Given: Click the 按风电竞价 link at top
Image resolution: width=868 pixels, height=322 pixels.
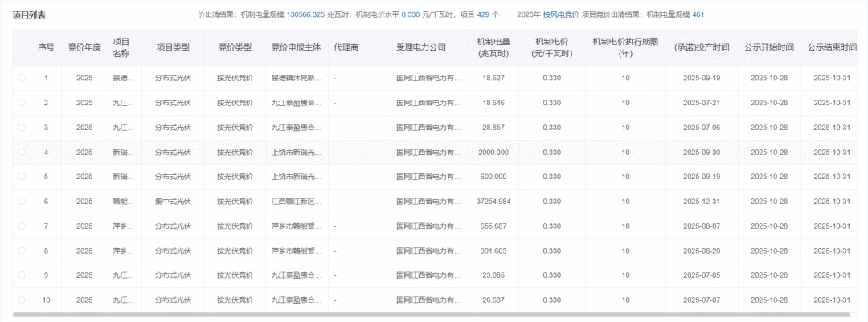Looking at the screenshot, I should pos(561,15).
